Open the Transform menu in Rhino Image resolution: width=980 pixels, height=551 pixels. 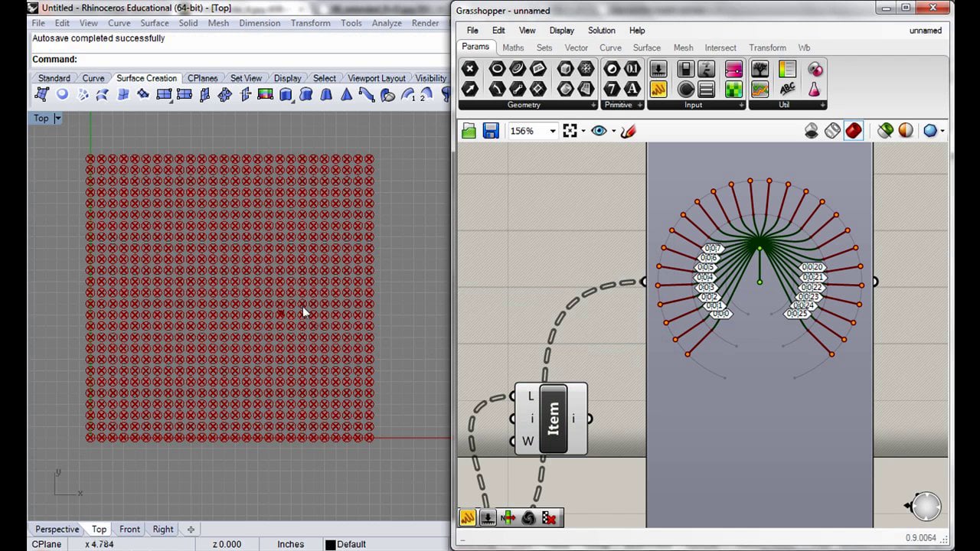311,23
